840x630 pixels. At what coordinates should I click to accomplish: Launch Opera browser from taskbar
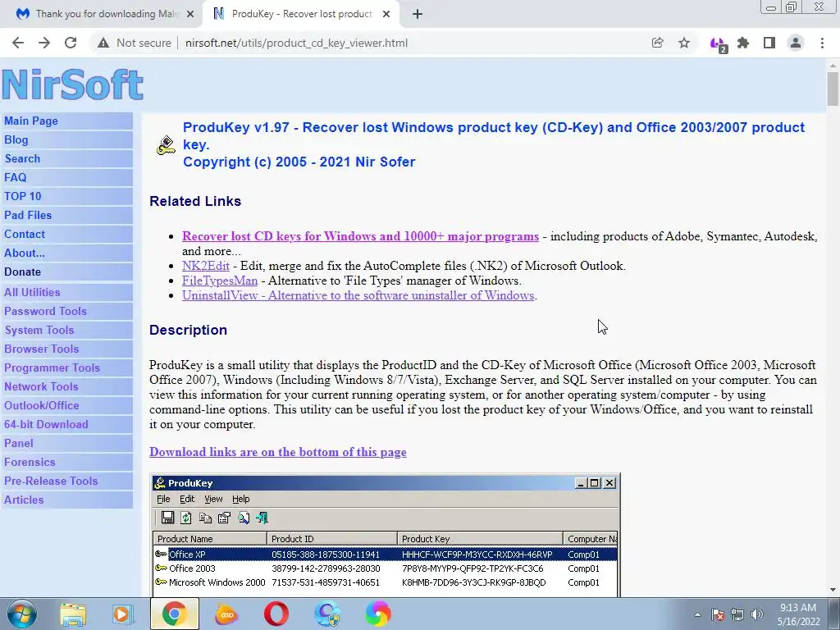276,614
